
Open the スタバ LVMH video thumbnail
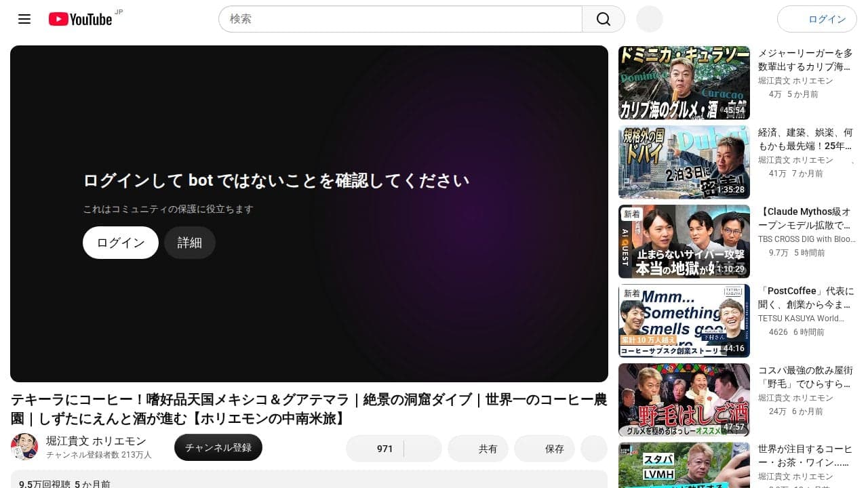(x=684, y=466)
